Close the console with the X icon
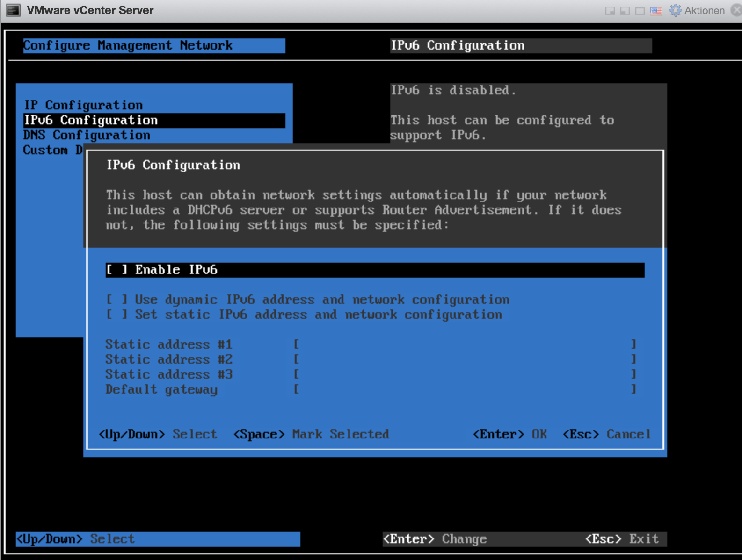Viewport: 742px width, 560px height. (736, 10)
